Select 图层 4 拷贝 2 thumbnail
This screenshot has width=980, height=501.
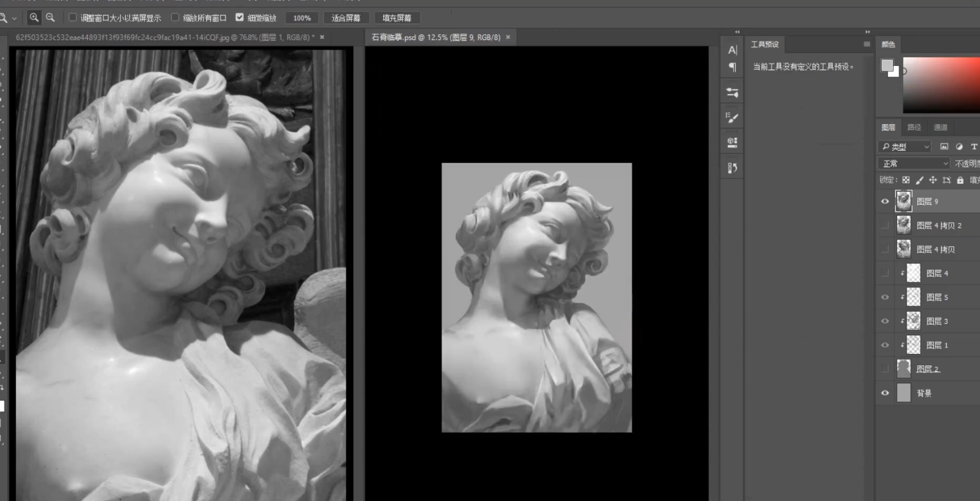[904, 225]
